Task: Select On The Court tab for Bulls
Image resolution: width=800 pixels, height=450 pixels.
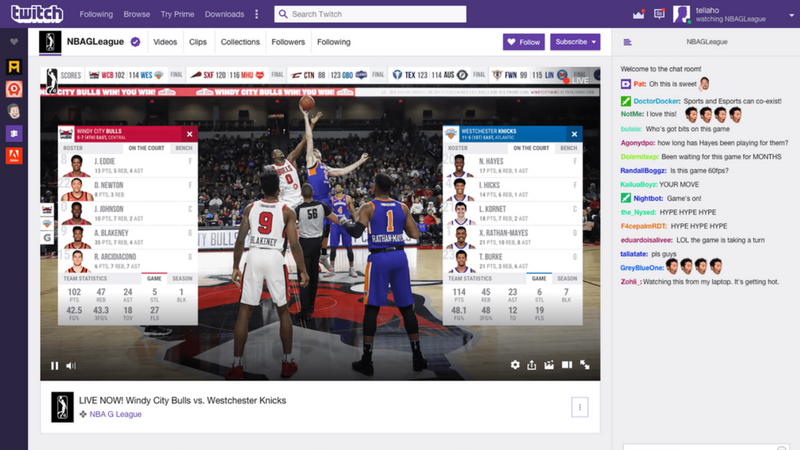Action: (146, 148)
